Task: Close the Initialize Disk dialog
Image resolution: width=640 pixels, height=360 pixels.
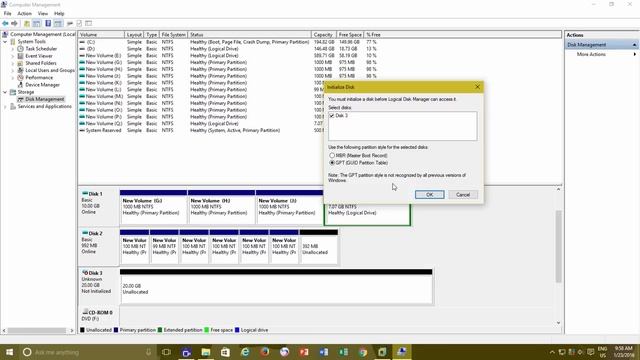Action: point(477,87)
